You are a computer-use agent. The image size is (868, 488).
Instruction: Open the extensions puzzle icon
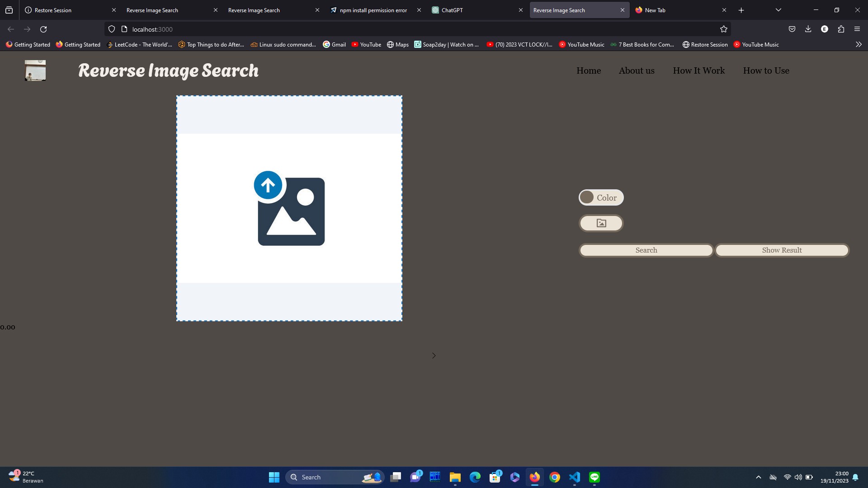841,29
